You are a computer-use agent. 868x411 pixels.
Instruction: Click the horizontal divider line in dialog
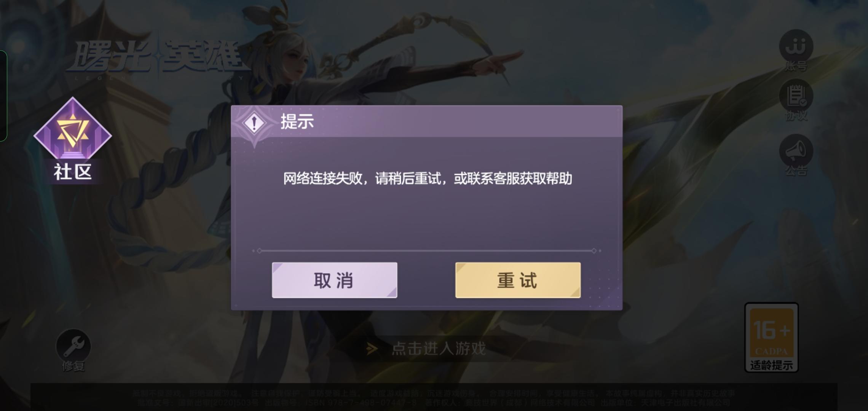click(x=427, y=251)
